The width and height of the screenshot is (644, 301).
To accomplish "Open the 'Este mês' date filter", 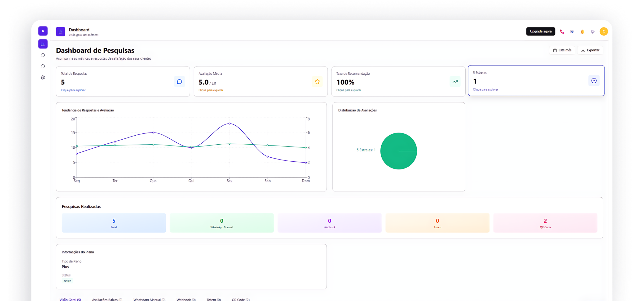I will tap(562, 50).
